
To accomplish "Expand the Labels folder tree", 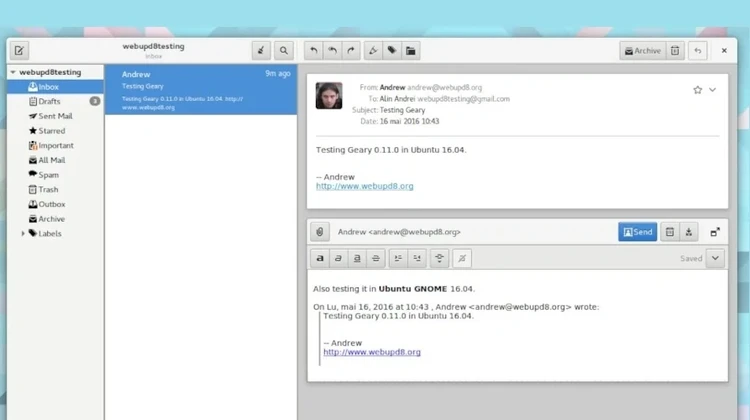I will click(23, 233).
